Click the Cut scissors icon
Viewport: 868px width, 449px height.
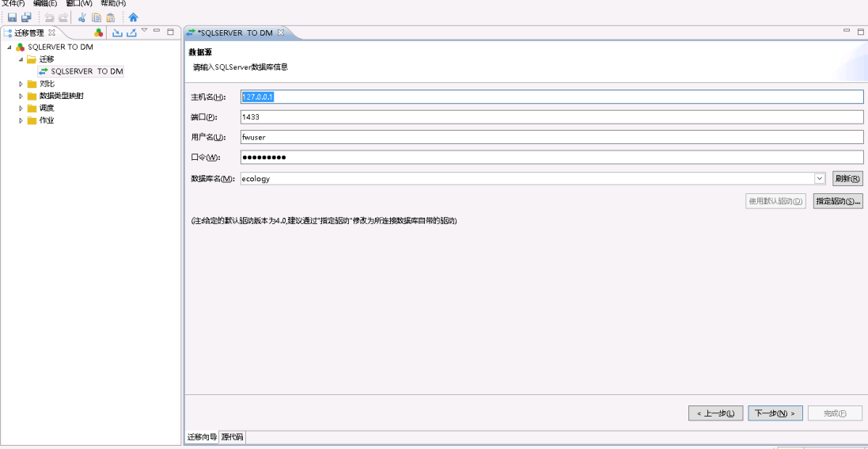tap(82, 17)
